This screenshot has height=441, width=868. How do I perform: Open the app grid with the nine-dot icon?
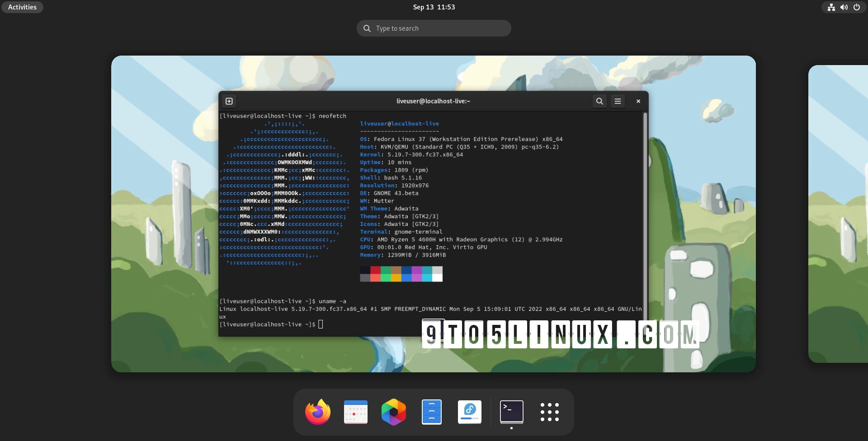pos(549,412)
